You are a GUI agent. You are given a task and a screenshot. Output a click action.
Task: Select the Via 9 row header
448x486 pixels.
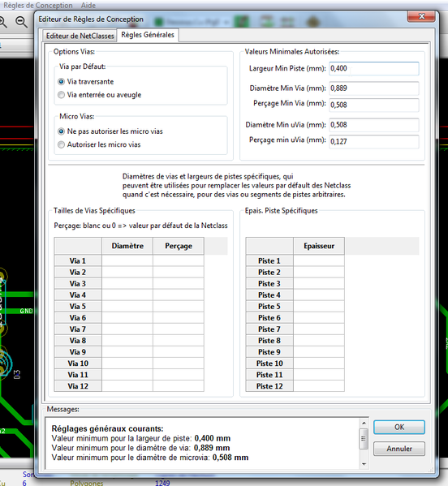point(78,352)
